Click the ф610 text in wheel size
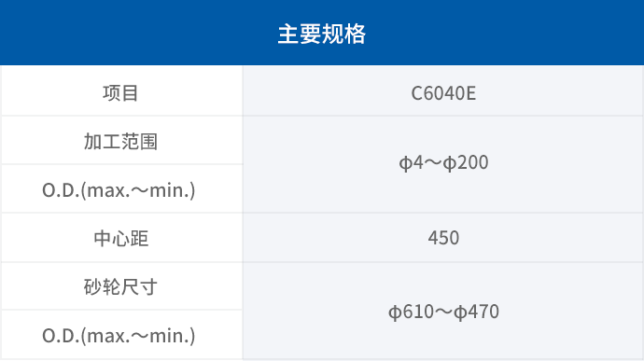This screenshot has height=361, width=644. point(411,312)
